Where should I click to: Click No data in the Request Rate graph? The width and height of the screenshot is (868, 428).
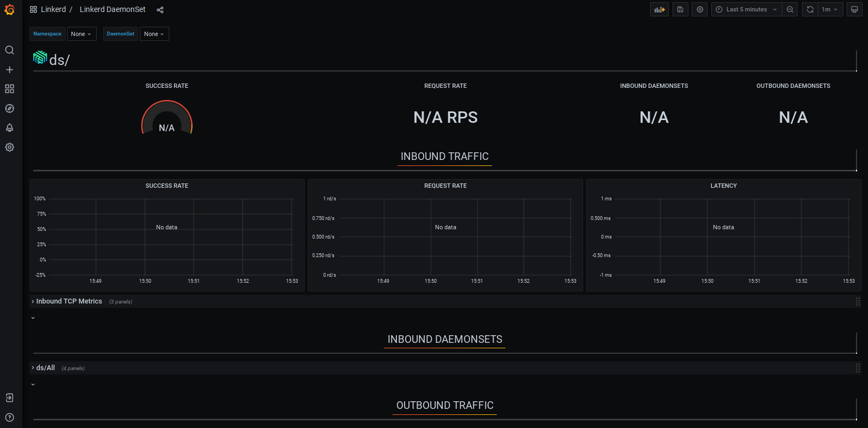point(445,227)
